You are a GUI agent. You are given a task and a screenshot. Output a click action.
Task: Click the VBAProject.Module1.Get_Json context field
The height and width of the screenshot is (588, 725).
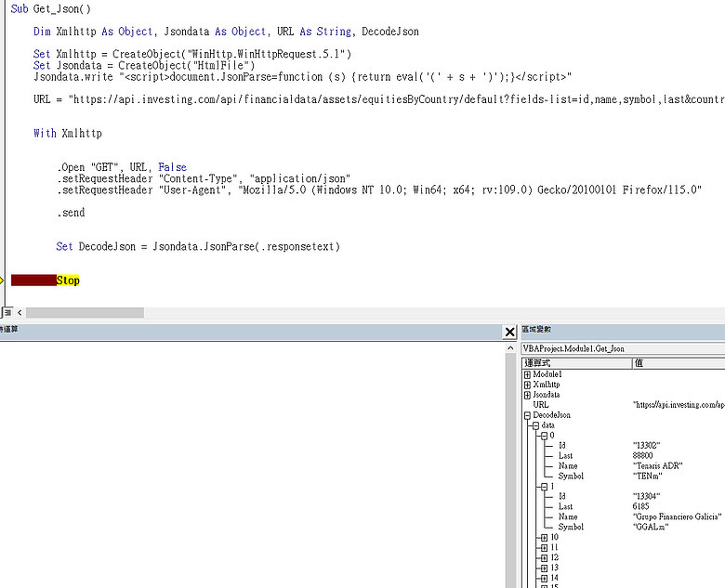[x=623, y=348]
